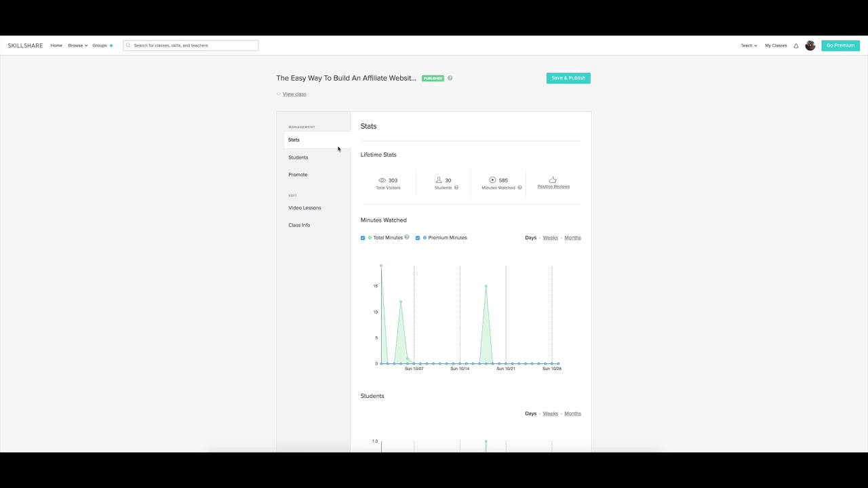Screen dimensions: 868x488
Task: Click the '303' total visitors value
Action: click(x=393, y=180)
